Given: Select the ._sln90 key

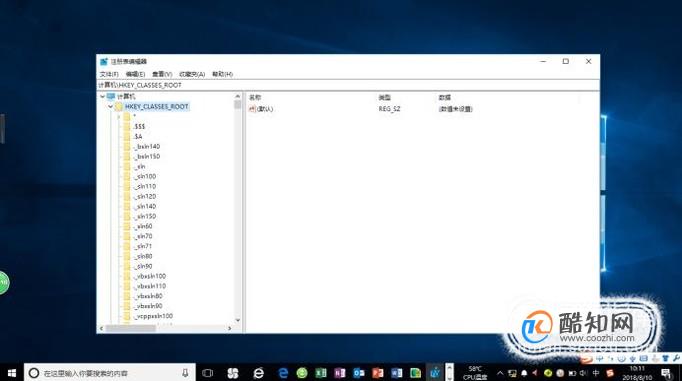Looking at the screenshot, I should pos(143,267).
